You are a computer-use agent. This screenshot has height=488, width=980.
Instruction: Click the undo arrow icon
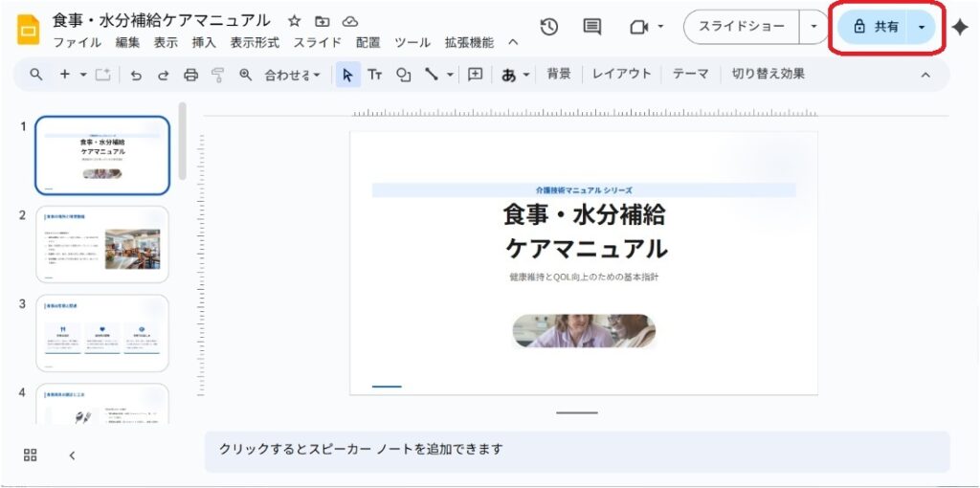[x=136, y=75]
